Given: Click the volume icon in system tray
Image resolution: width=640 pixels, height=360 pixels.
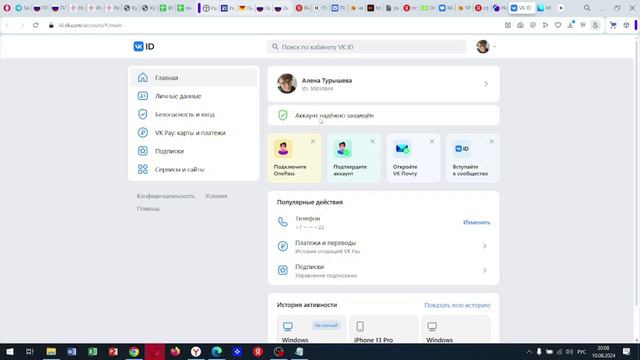Looking at the screenshot, I should click(569, 351).
